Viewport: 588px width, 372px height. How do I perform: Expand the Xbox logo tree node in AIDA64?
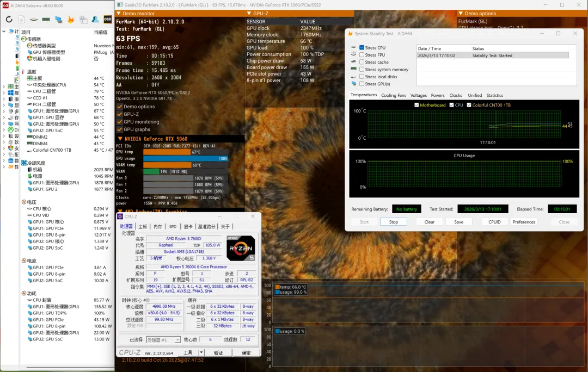tap(4, 129)
